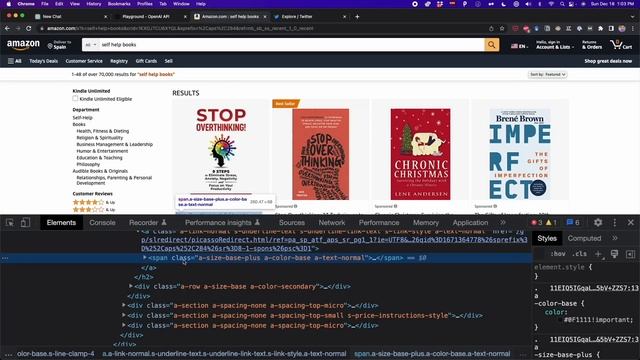
Task: Expand the div a-row a-size-base a-color-secondary node
Action: [131, 287]
